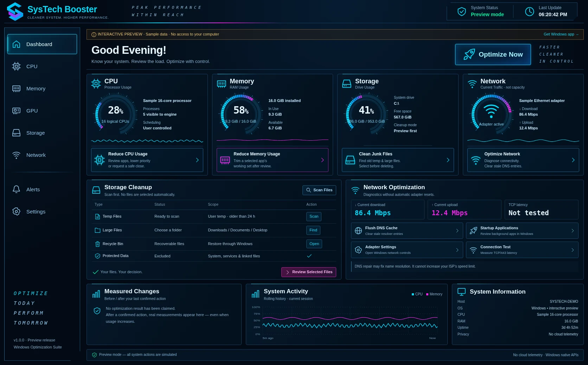This screenshot has height=365, width=588.
Task: Click the Last Update clock icon
Action: (529, 12)
